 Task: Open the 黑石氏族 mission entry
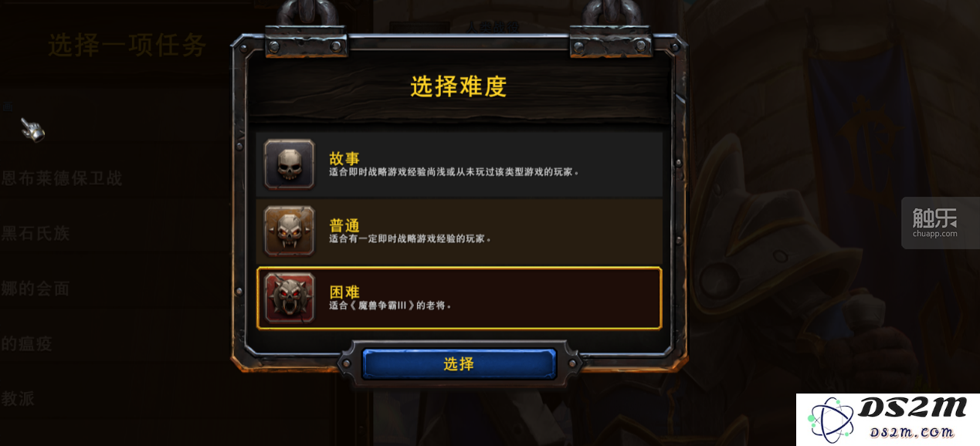click(x=36, y=233)
